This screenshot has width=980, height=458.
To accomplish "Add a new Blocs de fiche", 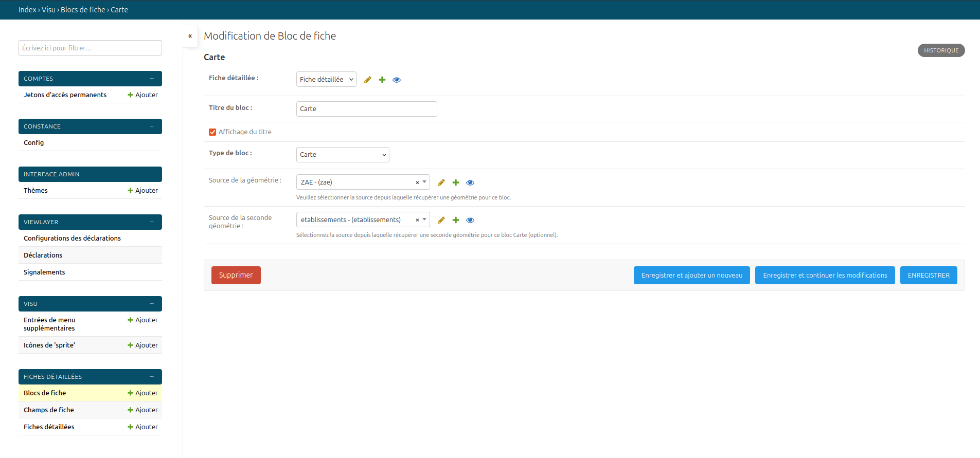I will (142, 393).
